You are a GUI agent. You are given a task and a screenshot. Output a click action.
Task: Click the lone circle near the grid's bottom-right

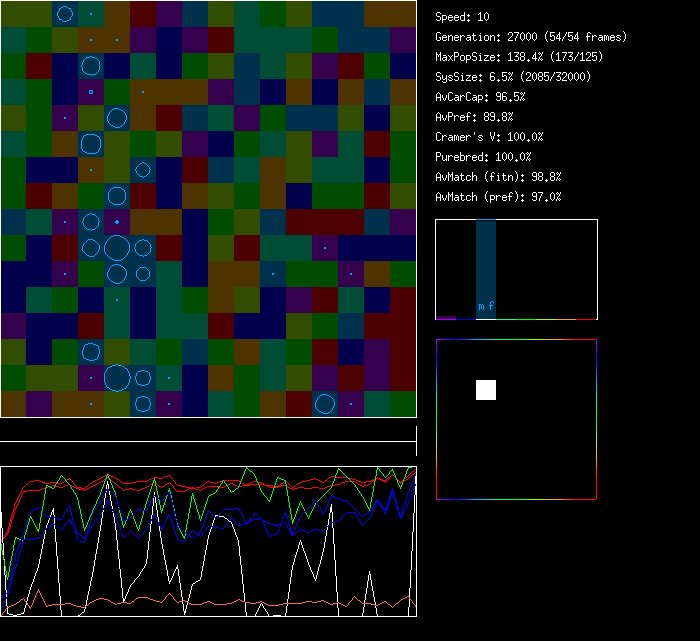coord(324,404)
